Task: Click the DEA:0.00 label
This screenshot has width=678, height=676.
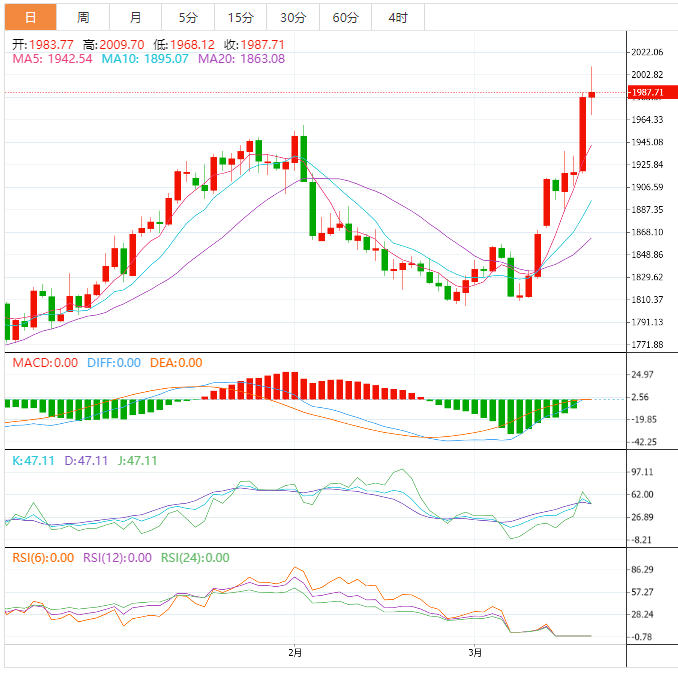Action: point(176,363)
